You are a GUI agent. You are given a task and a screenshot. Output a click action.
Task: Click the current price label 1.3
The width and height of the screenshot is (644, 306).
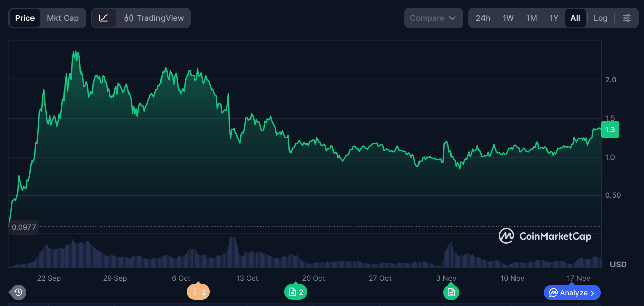pos(609,130)
